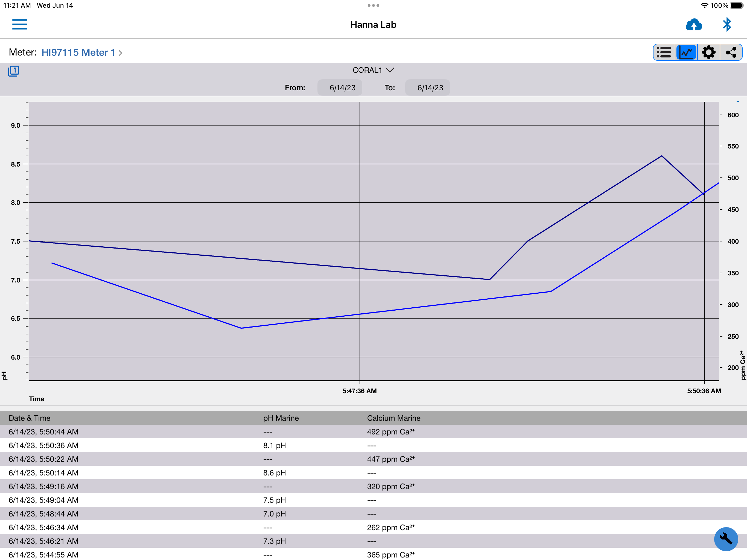Switch to graph view
Image resolution: width=747 pixels, height=560 pixels.
coord(686,52)
